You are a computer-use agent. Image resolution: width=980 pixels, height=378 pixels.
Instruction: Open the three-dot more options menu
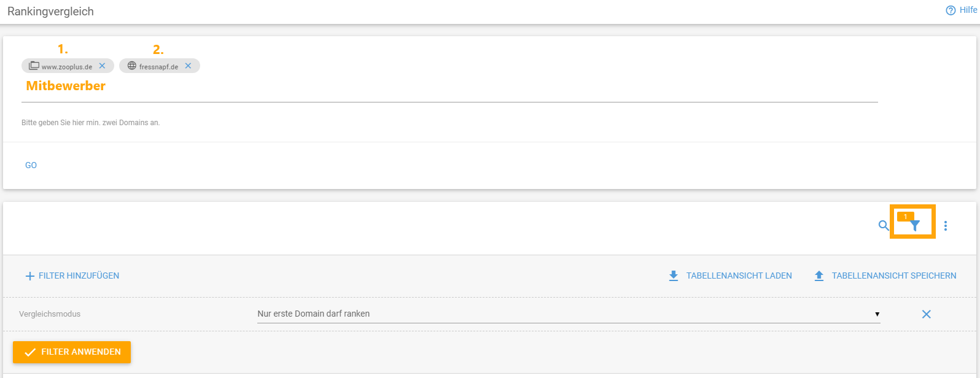tap(946, 226)
